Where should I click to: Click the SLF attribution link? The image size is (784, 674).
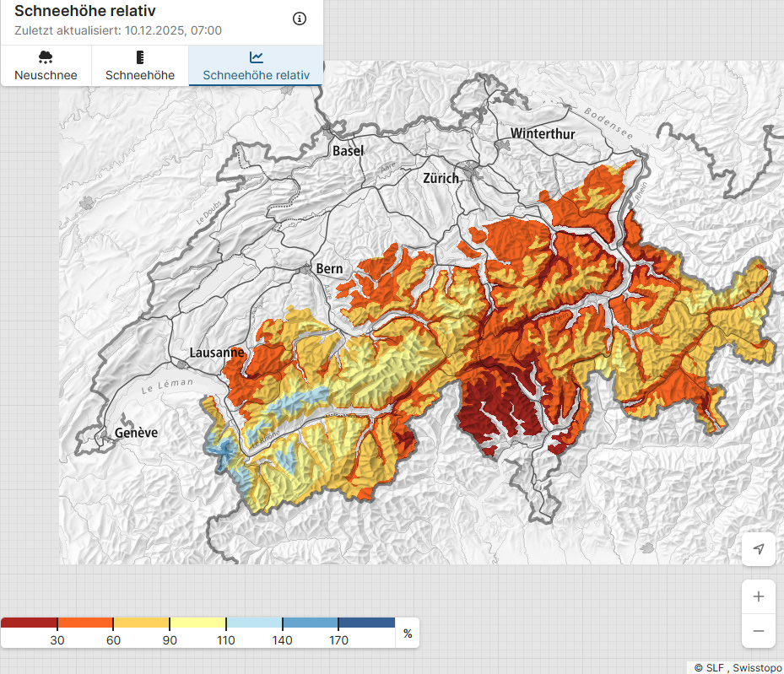715,667
